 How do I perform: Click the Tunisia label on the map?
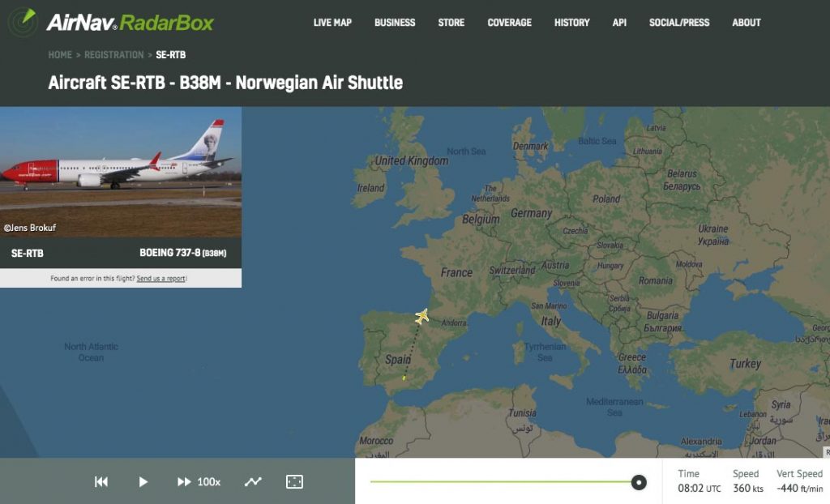click(x=522, y=413)
